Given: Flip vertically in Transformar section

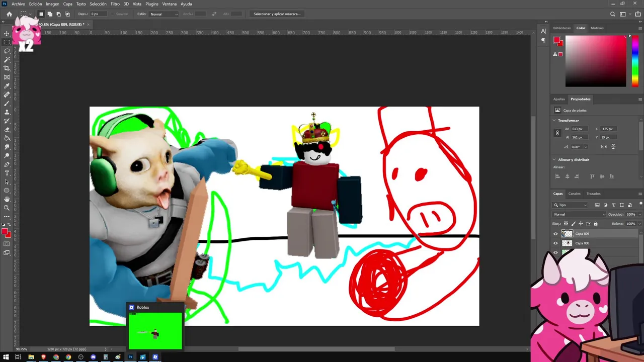Looking at the screenshot, I should 613,147.
